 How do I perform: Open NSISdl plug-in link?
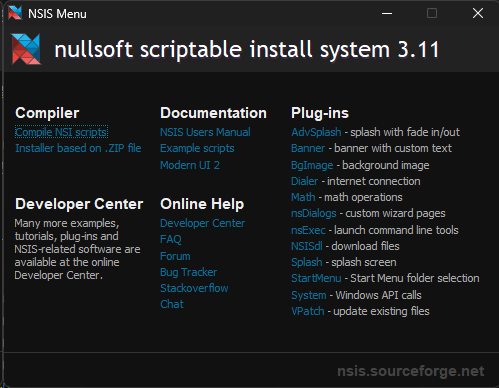click(x=307, y=246)
